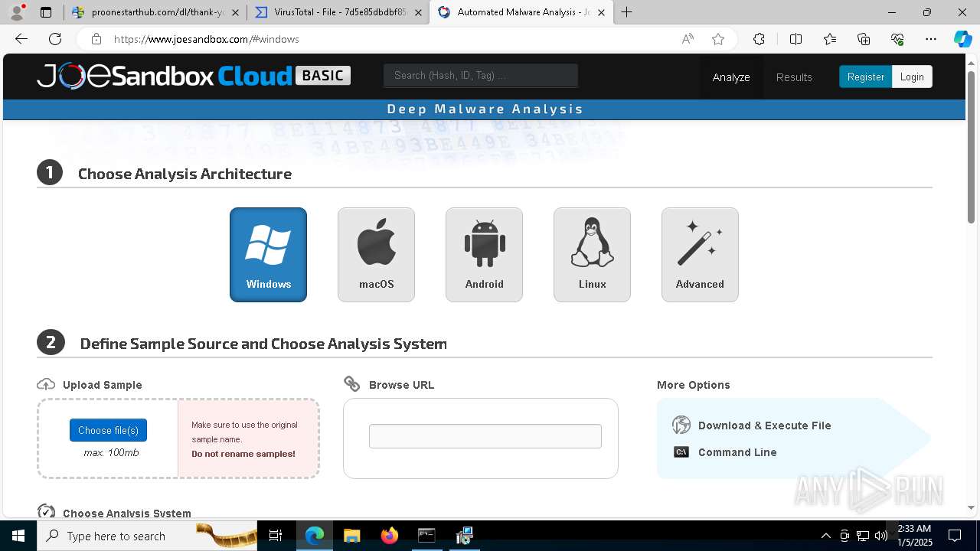This screenshot has width=980, height=551.
Task: Click the scrollbar down arrow
Action: (x=971, y=507)
